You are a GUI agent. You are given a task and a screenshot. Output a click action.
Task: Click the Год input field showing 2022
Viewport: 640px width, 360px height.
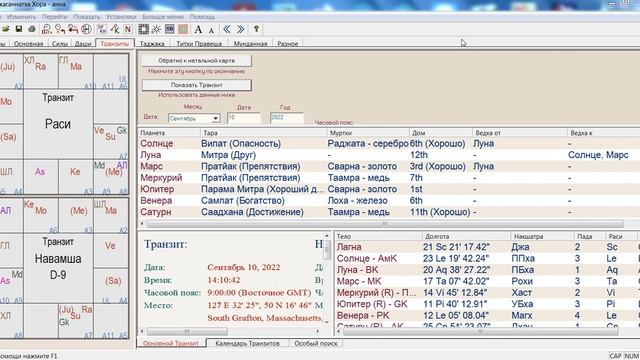287,118
